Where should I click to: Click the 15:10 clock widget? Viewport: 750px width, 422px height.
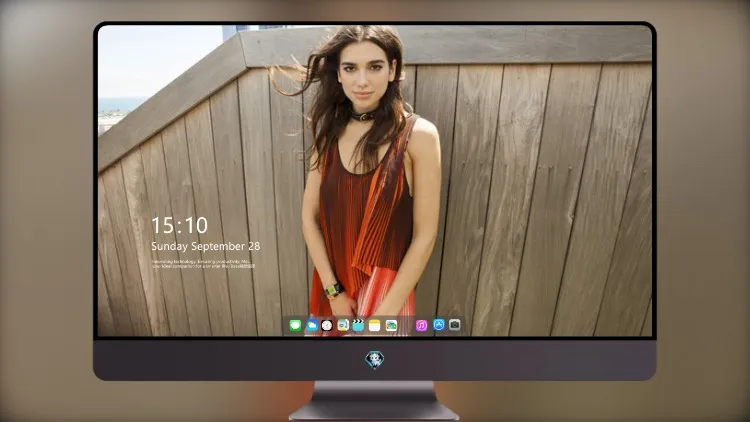click(179, 225)
